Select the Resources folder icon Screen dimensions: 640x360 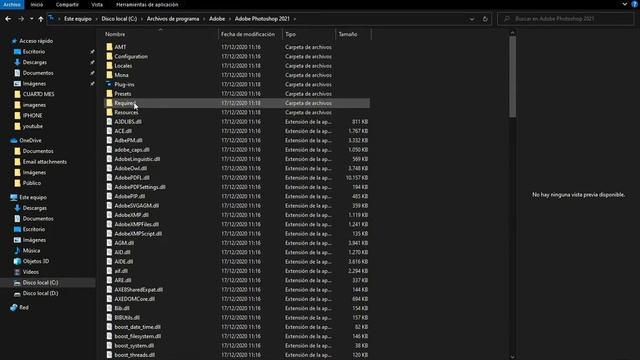click(109, 112)
